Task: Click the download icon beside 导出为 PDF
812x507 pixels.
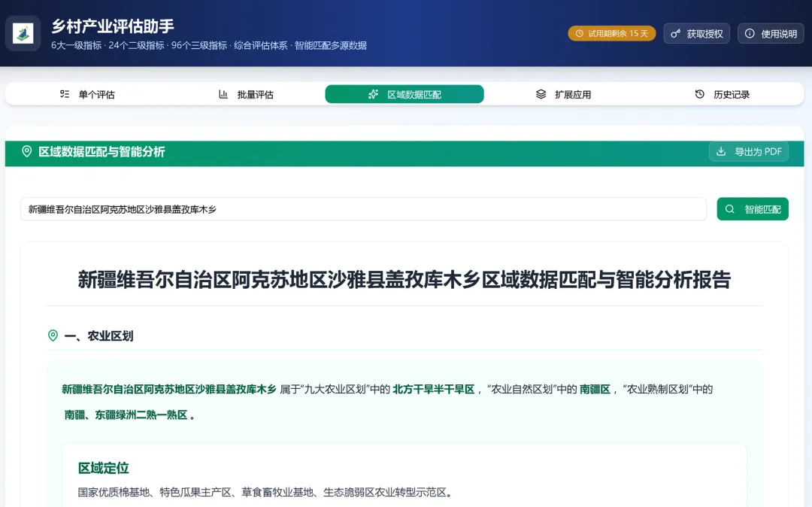Action: [x=721, y=152]
